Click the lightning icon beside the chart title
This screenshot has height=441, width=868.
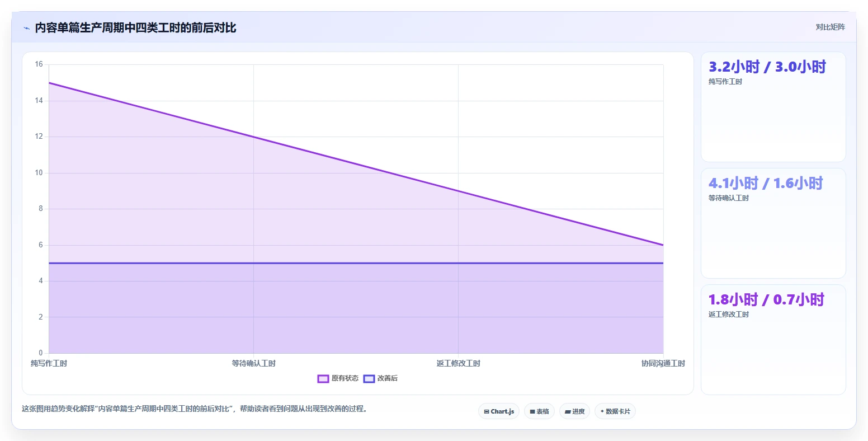tap(26, 28)
